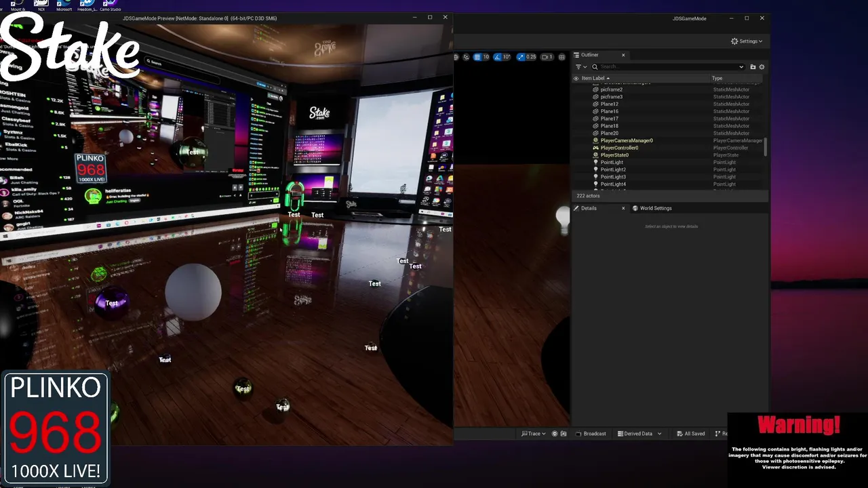Click the Outliner search field

668,66
